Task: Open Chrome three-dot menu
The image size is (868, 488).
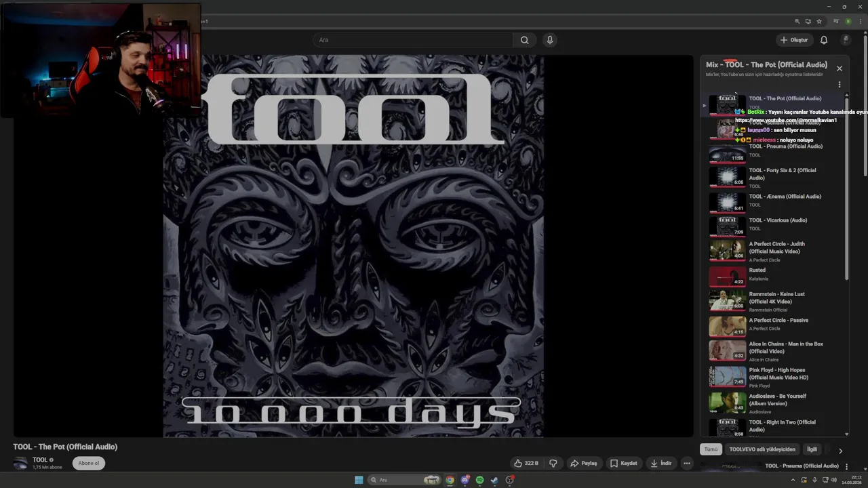Action: tap(860, 21)
